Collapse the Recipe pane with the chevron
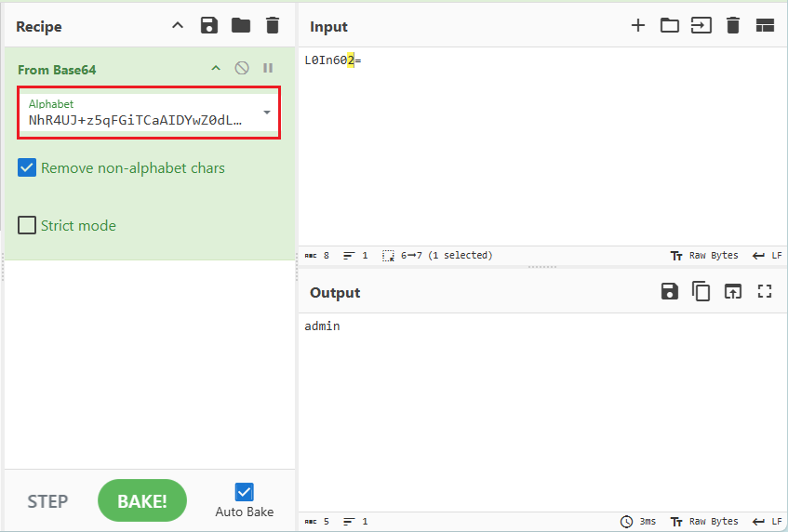Viewport: 788px width, 532px height. 178,26
